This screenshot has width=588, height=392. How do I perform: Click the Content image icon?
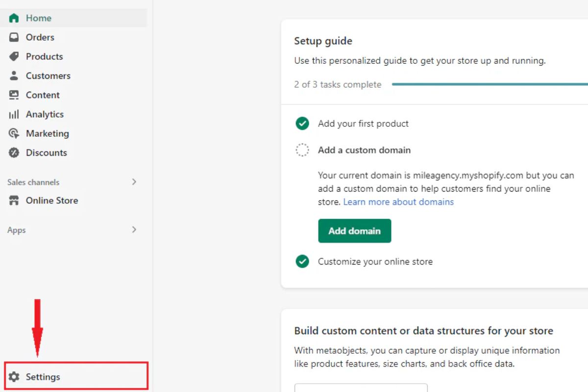coord(14,95)
